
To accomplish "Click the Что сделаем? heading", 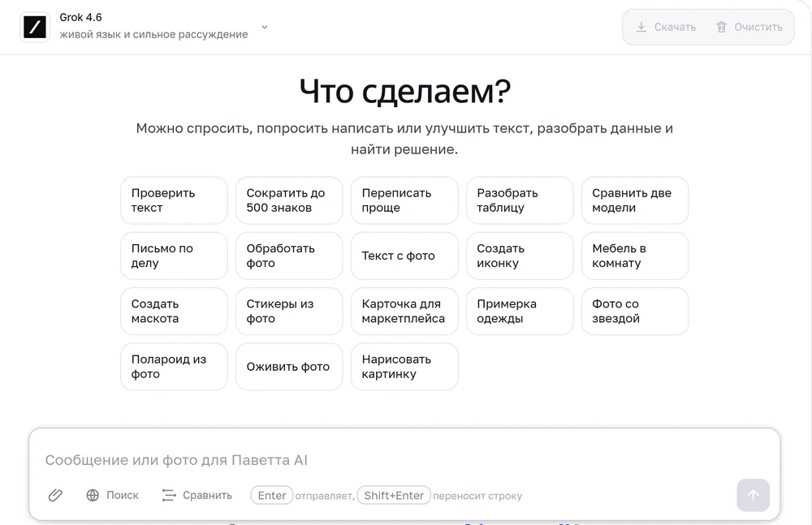I will [405, 92].
